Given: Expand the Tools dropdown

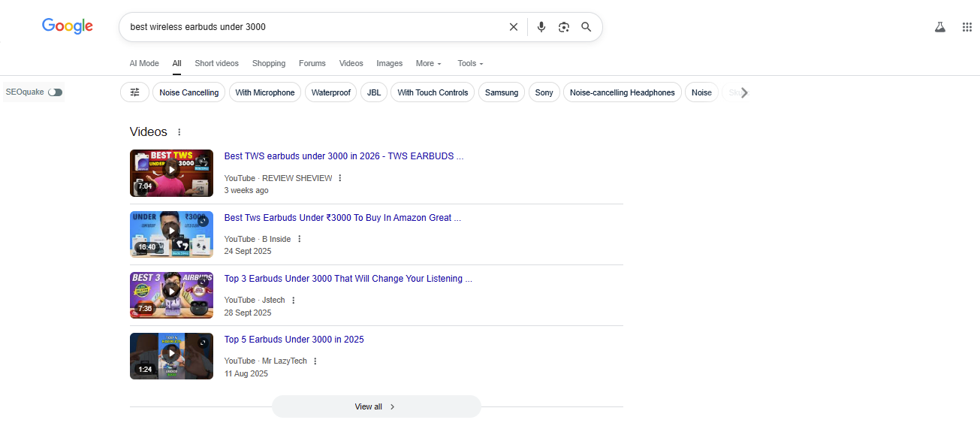Looking at the screenshot, I should (x=471, y=63).
